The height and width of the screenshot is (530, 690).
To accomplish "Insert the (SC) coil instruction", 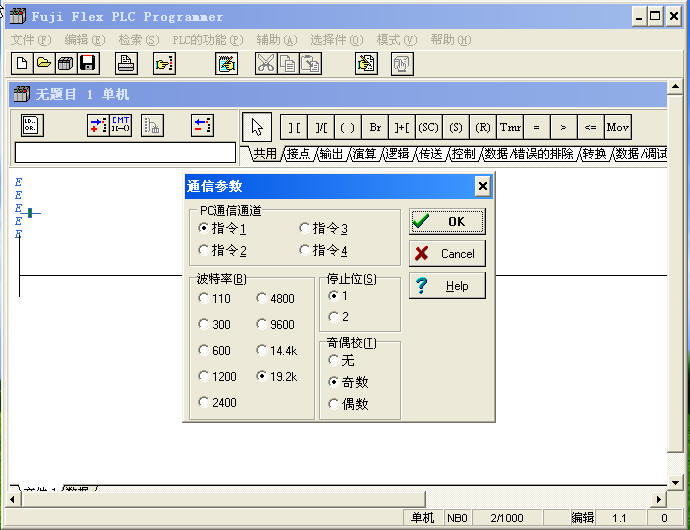I will click(x=428, y=127).
